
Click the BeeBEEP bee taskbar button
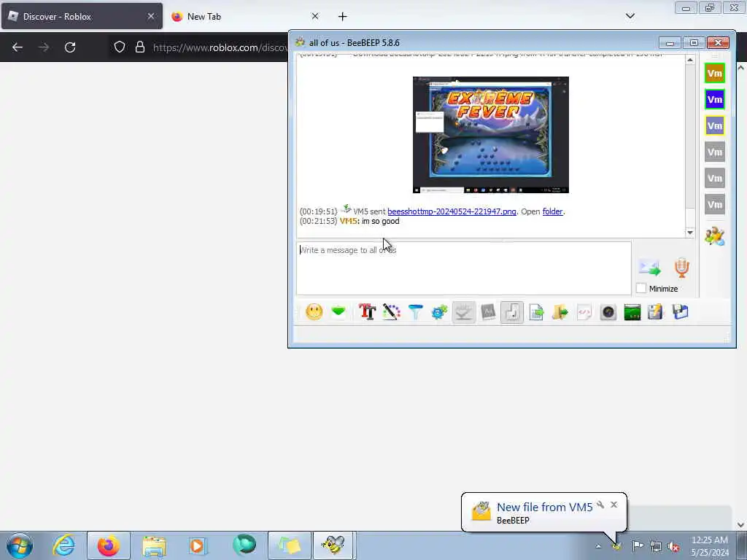[333, 545]
